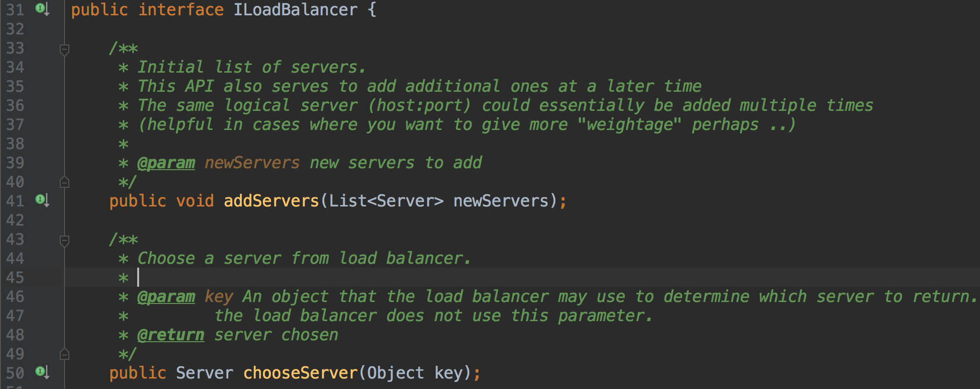Click the newServers parameter in addServers signature
Image resolution: width=980 pixels, height=389 pixels.
coord(501,201)
